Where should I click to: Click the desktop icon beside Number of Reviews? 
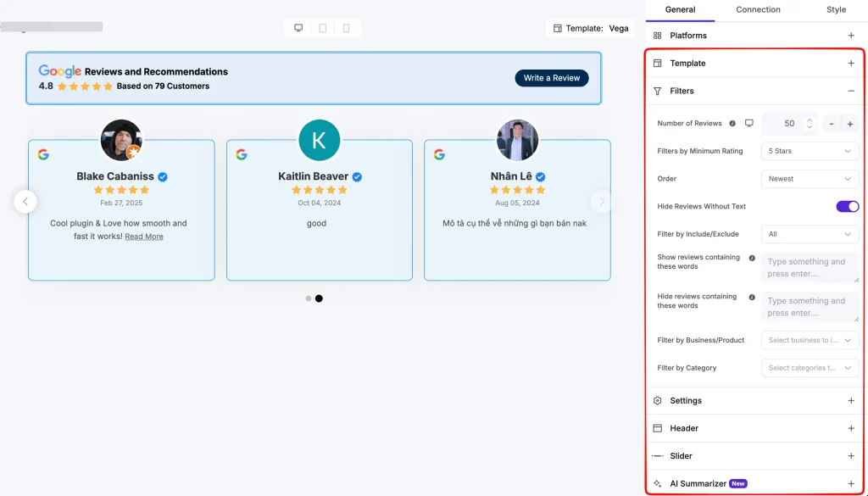[749, 123]
